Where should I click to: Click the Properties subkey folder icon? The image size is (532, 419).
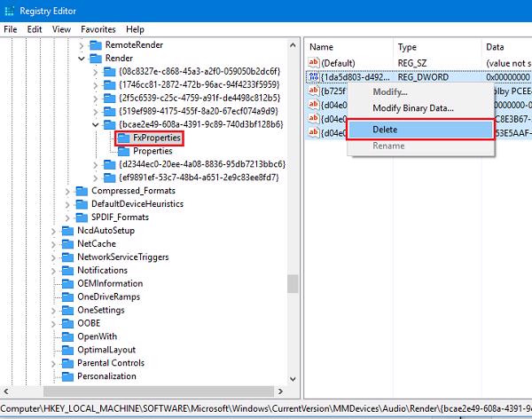click(122, 151)
